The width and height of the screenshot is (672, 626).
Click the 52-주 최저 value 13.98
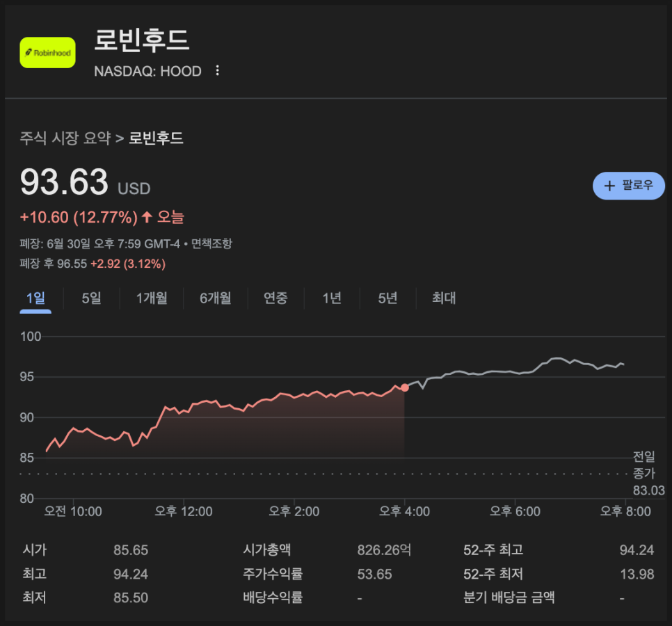pyautogui.click(x=637, y=574)
